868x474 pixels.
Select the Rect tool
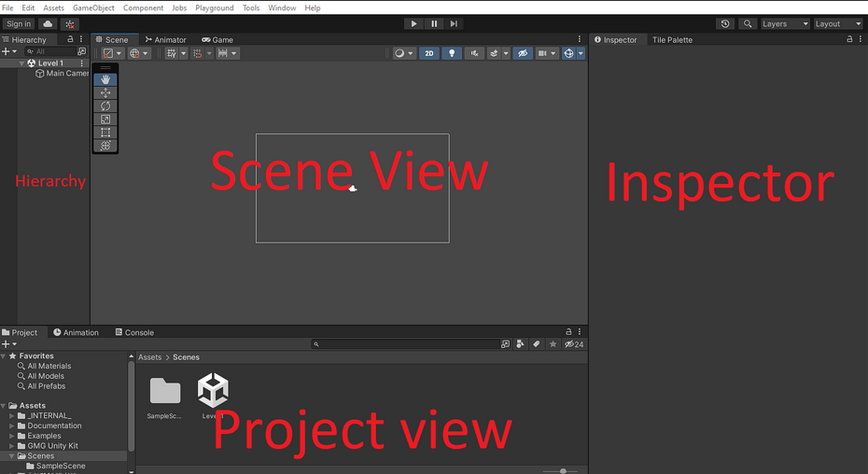(105, 132)
